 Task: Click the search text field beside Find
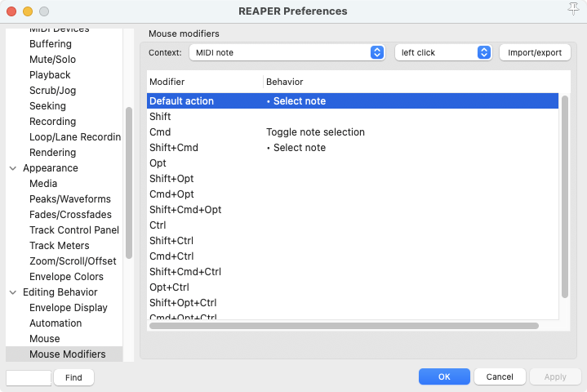pyautogui.click(x=29, y=377)
